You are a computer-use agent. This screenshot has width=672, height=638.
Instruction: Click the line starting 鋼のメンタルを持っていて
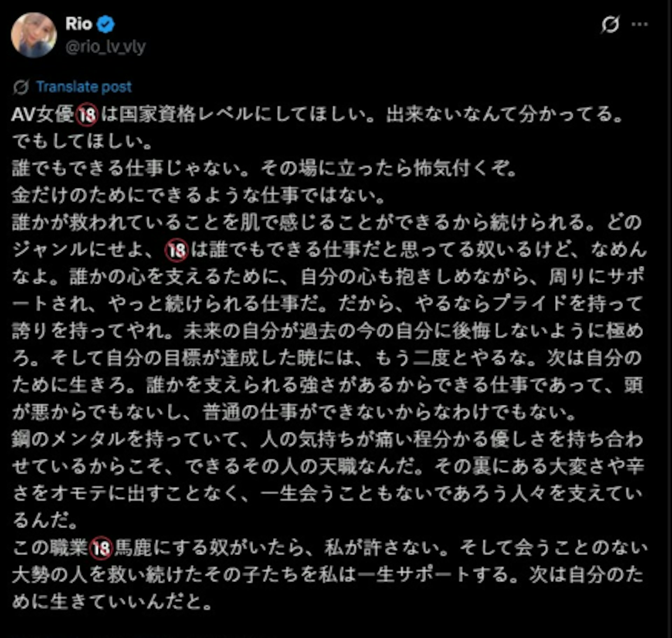pyautogui.click(x=328, y=440)
